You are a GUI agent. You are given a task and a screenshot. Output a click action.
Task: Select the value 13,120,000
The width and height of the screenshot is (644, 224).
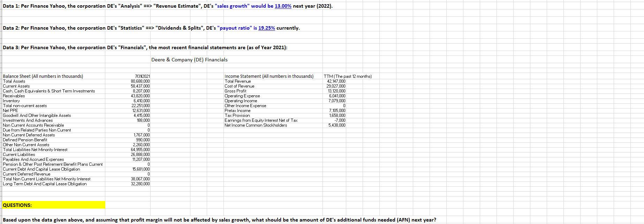pyautogui.click(x=336, y=91)
